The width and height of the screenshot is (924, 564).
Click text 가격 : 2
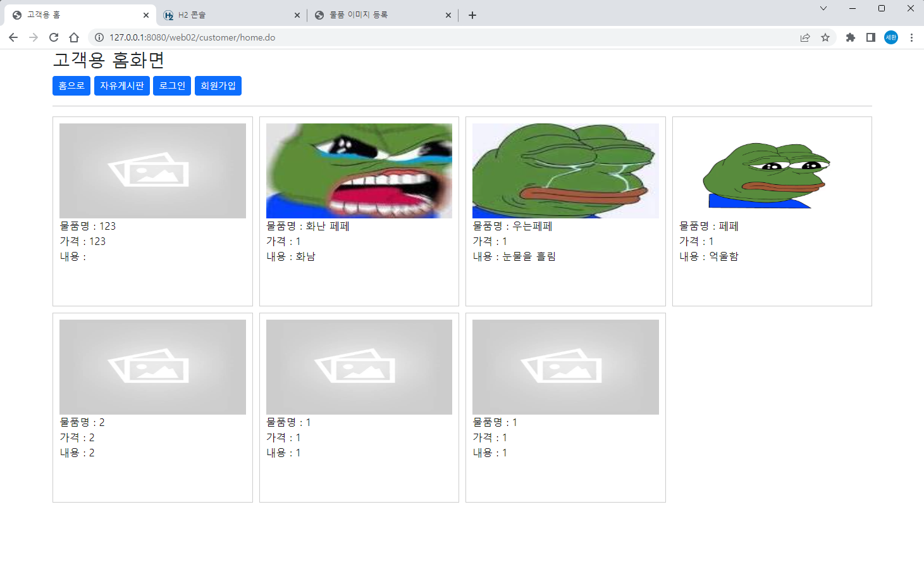coord(77,437)
